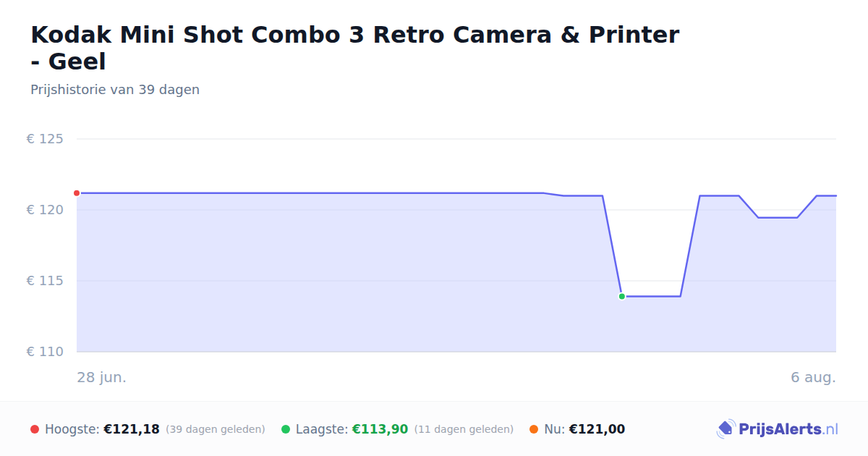Click the product title Kodak Mini Shot Combo 3
This screenshot has width=868, height=456.
point(355,48)
